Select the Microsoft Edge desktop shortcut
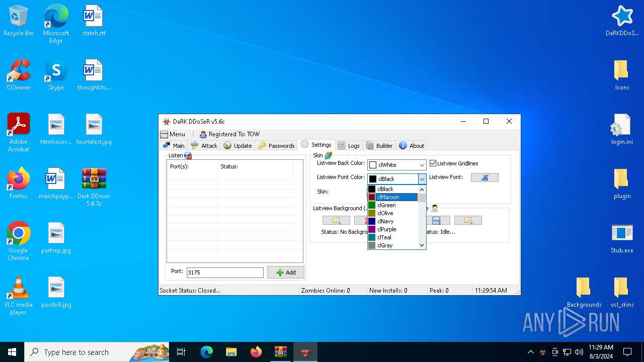 (56, 24)
